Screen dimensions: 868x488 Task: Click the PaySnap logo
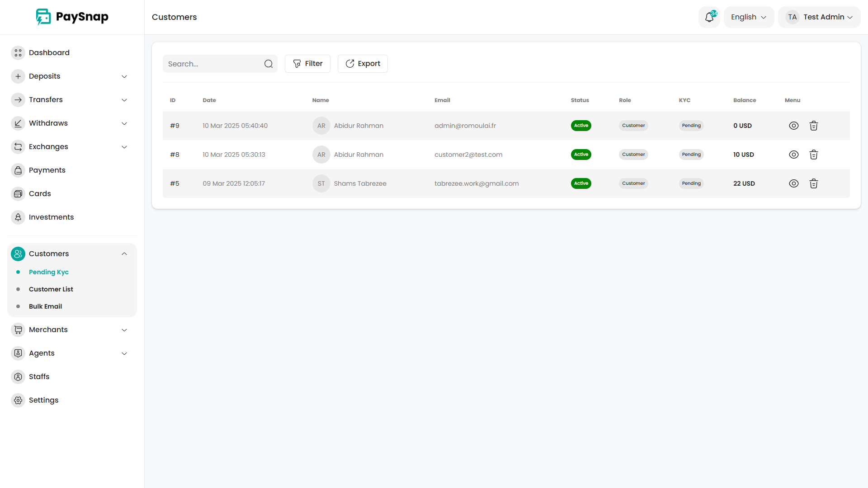coord(72,17)
